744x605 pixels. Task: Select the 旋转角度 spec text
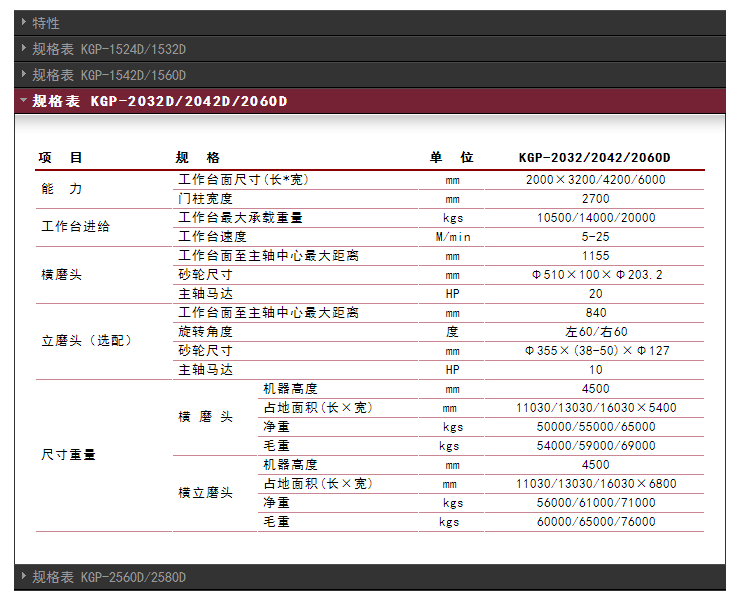(x=205, y=332)
